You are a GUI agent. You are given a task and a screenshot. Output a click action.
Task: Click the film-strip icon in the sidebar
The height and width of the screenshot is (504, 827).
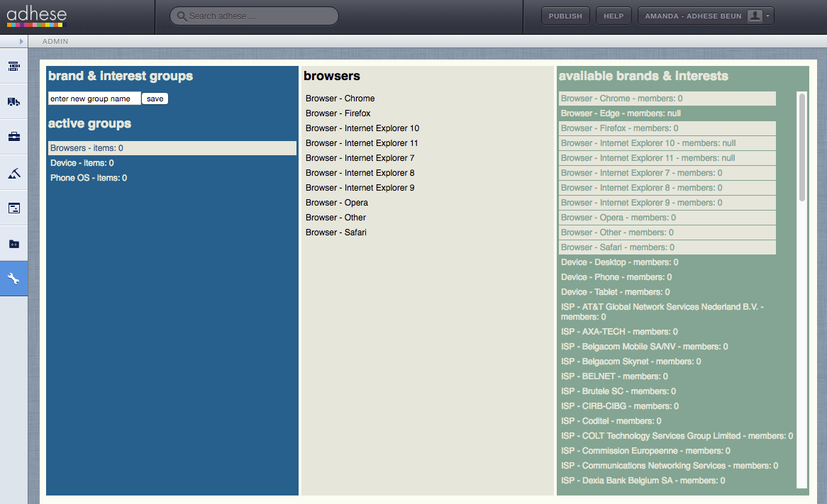pyautogui.click(x=13, y=66)
